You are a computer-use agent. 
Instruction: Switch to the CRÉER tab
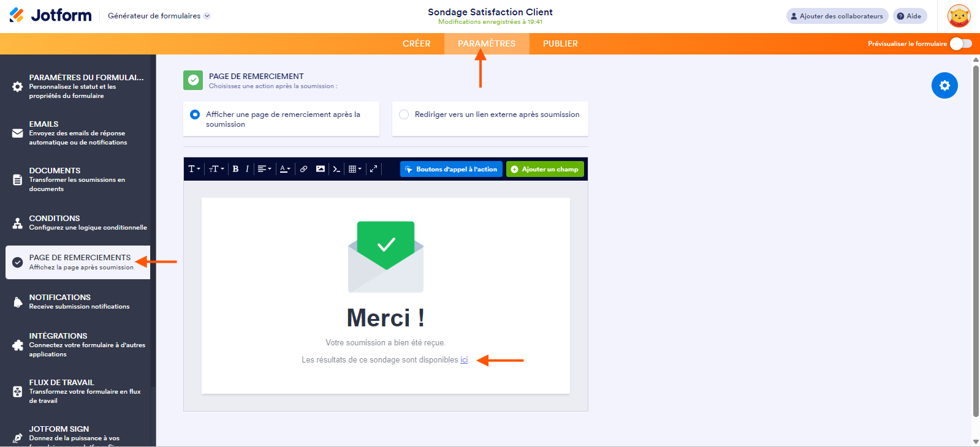[417, 43]
